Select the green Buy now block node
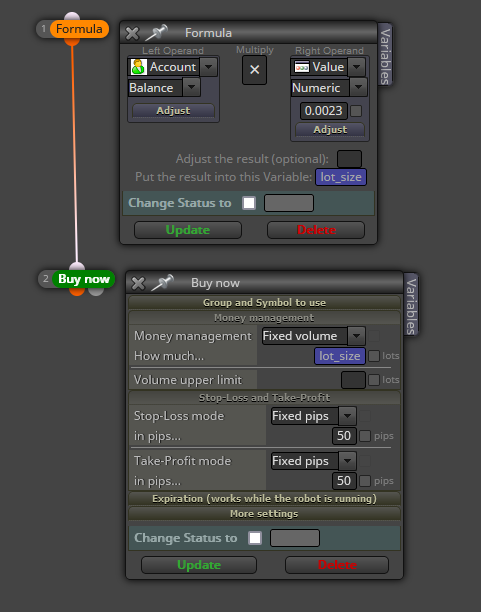 84,279
